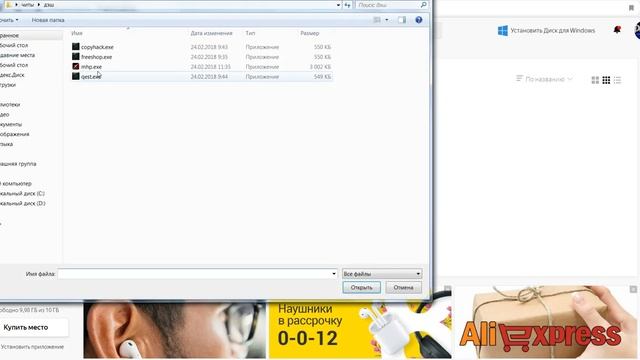This screenshot has height=360, width=640.
Task: Sort by the Размер column header
Action: (x=310, y=33)
